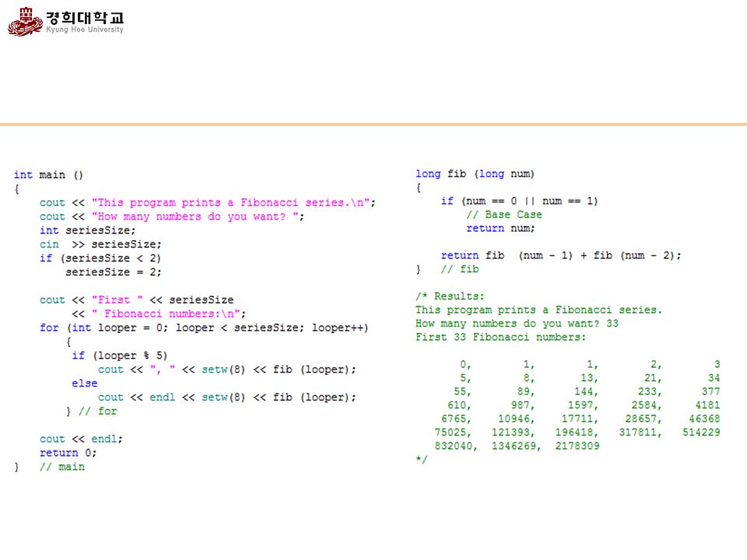
Task: Click the 'if (looper % 5)' condition
Action: [x=120, y=355]
